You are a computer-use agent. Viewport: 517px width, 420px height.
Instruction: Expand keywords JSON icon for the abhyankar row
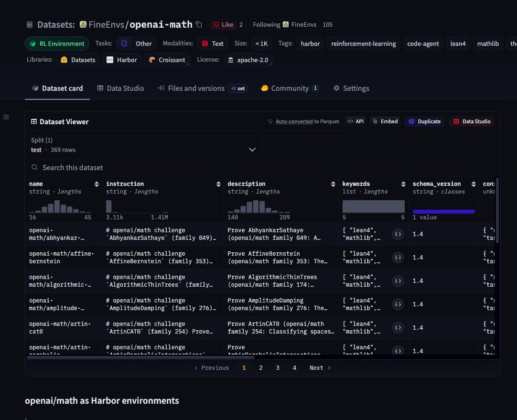[398, 234]
